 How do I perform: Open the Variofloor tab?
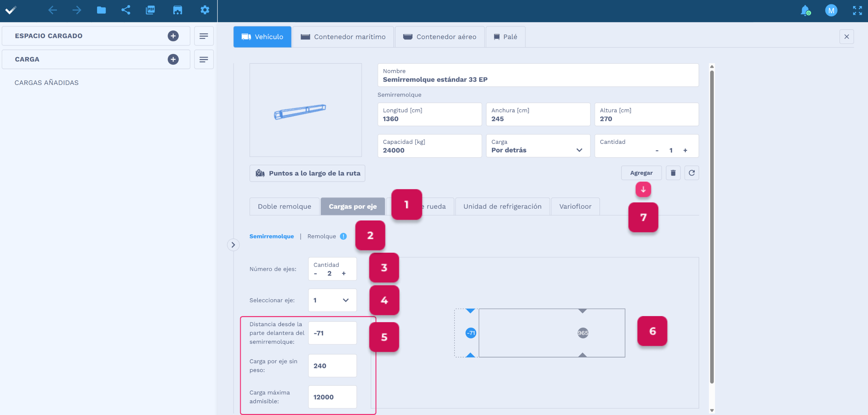(x=575, y=207)
